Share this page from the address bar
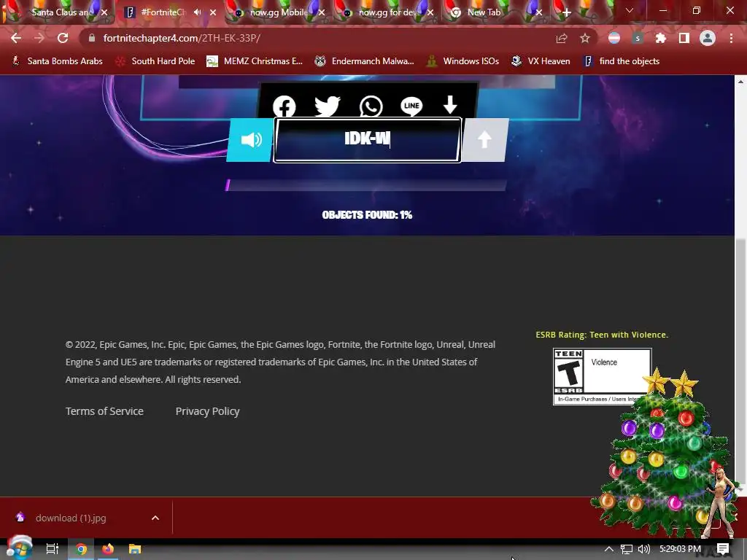Screen dimensions: 747x560 pos(562,38)
